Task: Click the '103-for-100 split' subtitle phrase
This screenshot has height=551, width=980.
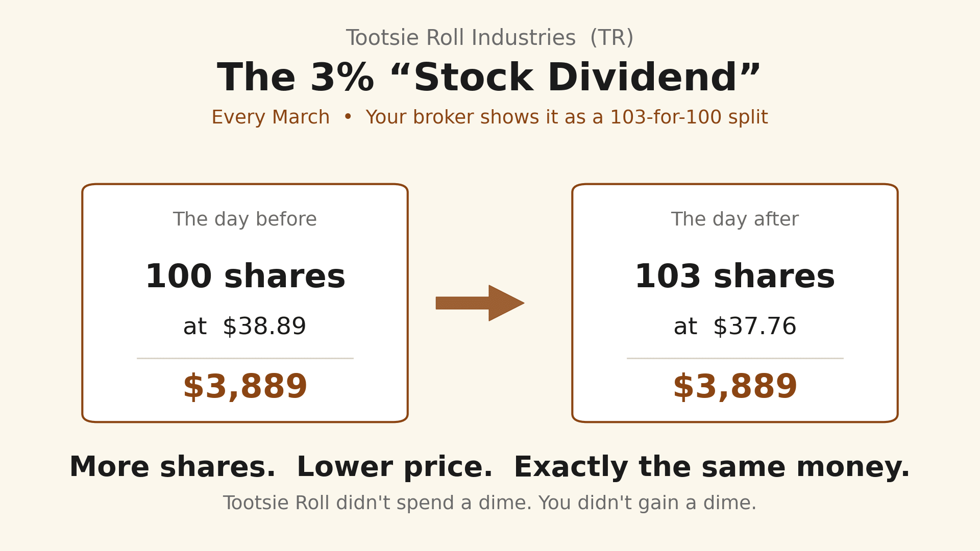Action: point(689,117)
